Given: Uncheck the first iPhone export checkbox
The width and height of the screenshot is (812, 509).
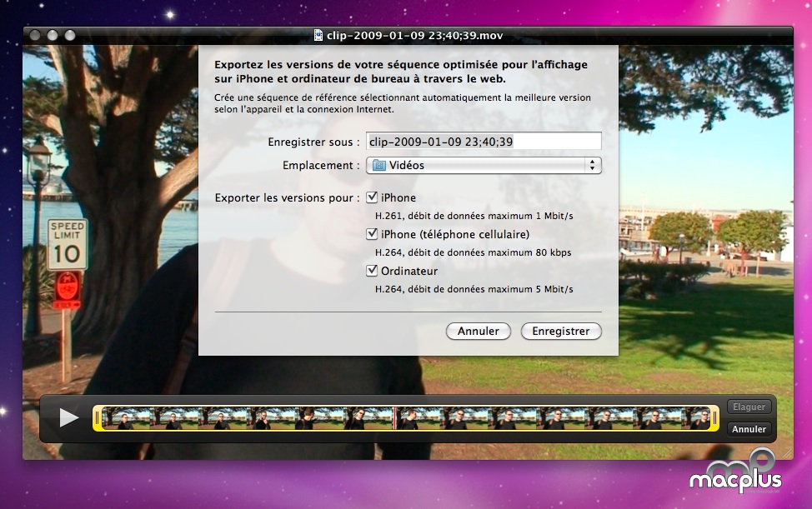Looking at the screenshot, I should point(372,197).
